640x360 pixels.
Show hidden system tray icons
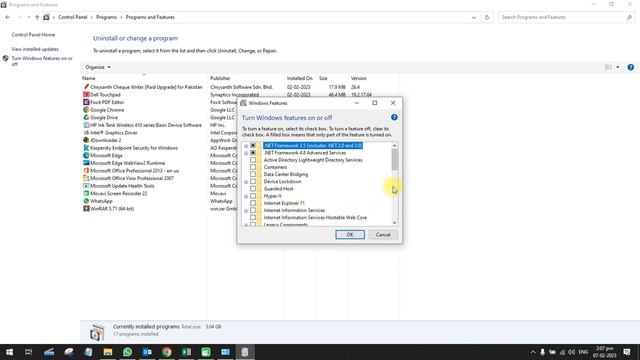[x=533, y=352]
